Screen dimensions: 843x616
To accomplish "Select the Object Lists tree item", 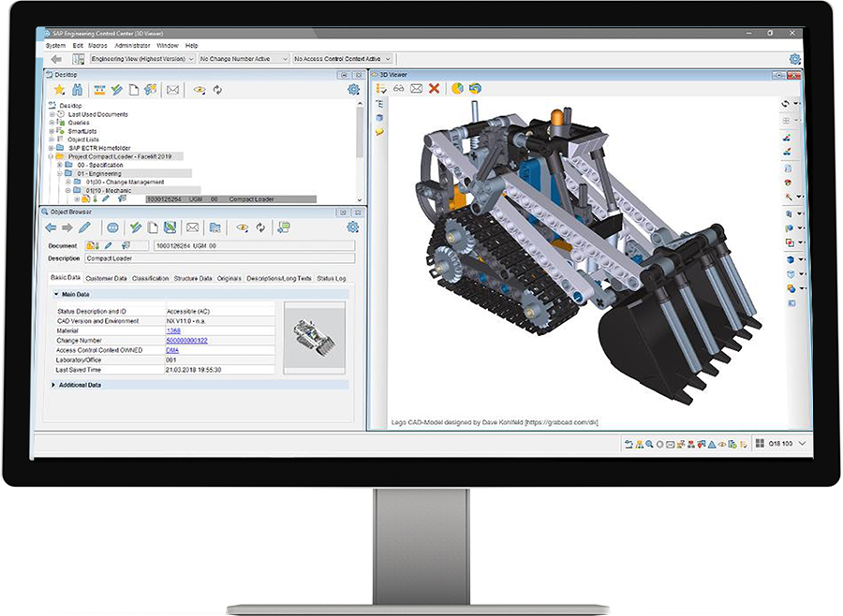I will pos(83,139).
